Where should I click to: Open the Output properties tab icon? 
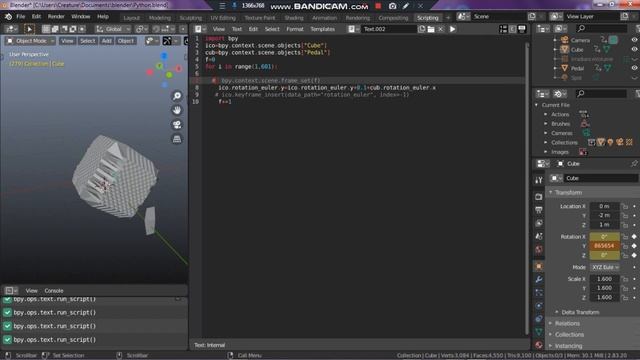pyautogui.click(x=539, y=210)
